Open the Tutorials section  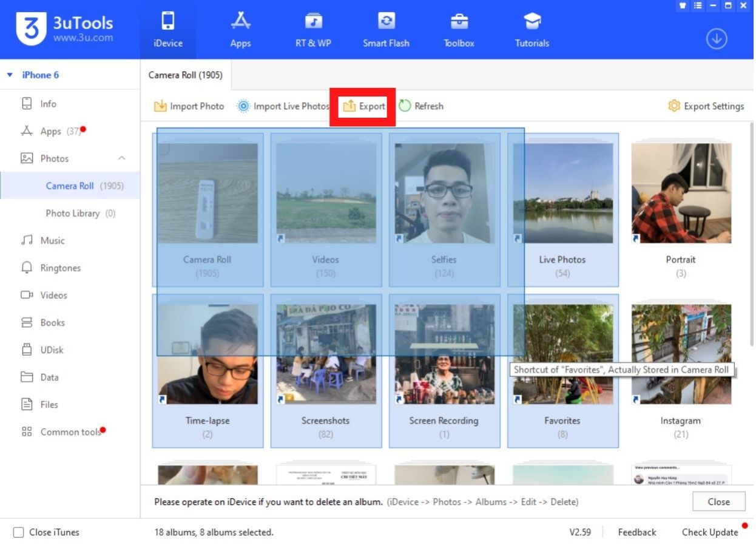tap(532, 30)
